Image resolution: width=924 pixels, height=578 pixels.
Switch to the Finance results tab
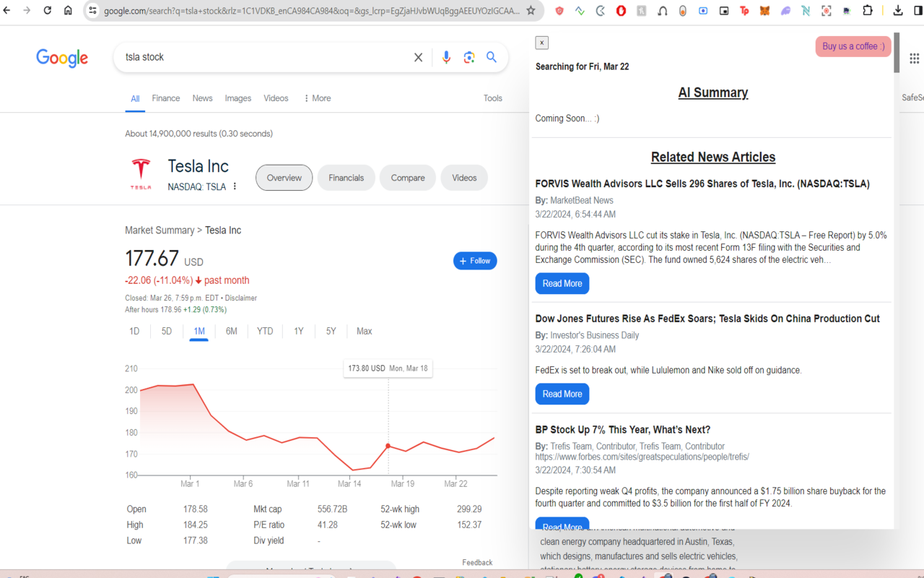pos(165,98)
